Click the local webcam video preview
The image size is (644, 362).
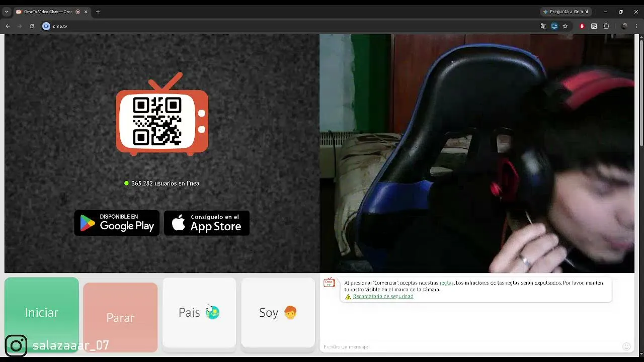(x=477, y=153)
